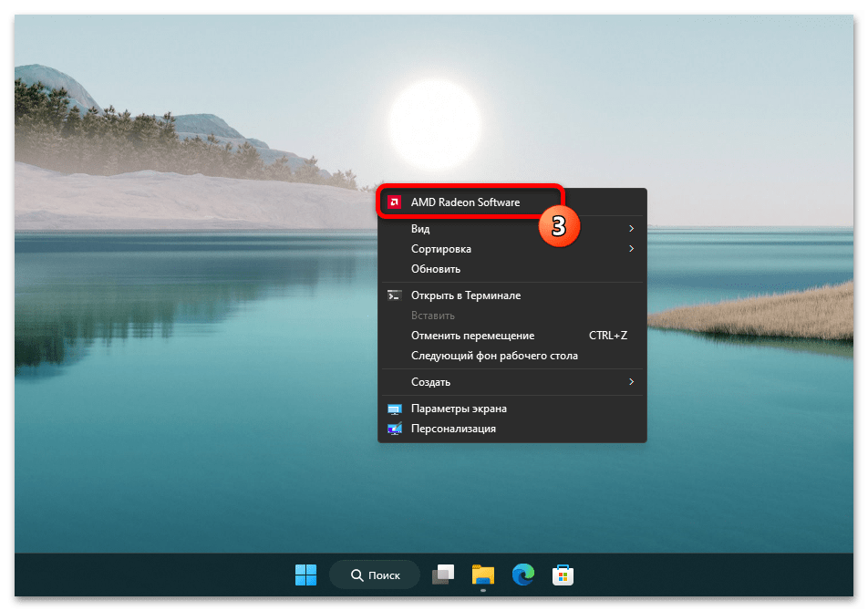Open Microsoft Edge from the taskbar
This screenshot has height=611, width=868.
tap(522, 575)
